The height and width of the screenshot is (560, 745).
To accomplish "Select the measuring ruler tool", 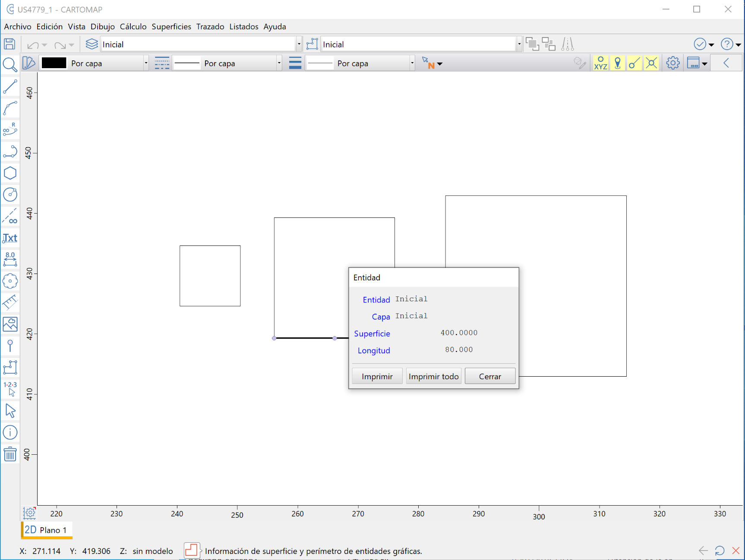I will click(10, 302).
